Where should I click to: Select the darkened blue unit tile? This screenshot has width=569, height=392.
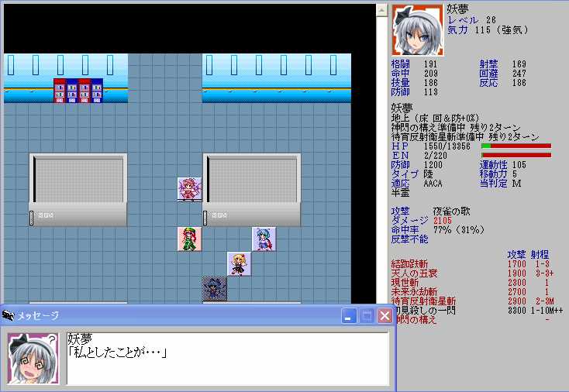(x=215, y=289)
